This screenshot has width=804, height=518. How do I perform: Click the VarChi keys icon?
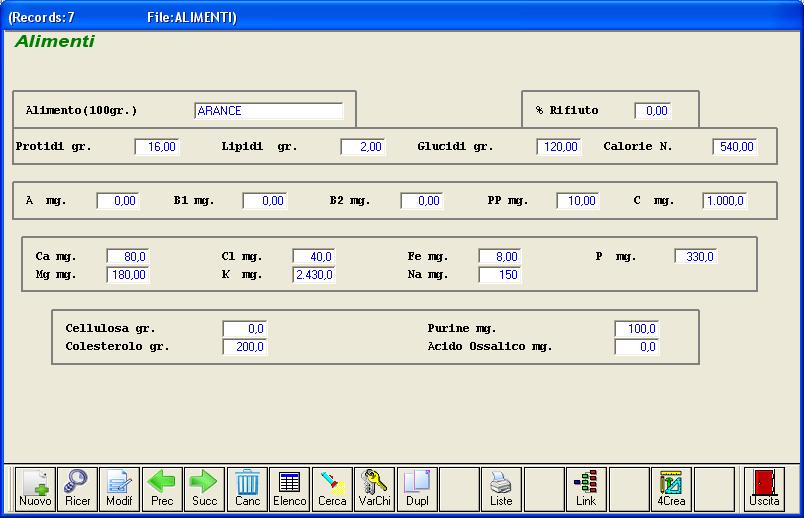click(375, 489)
